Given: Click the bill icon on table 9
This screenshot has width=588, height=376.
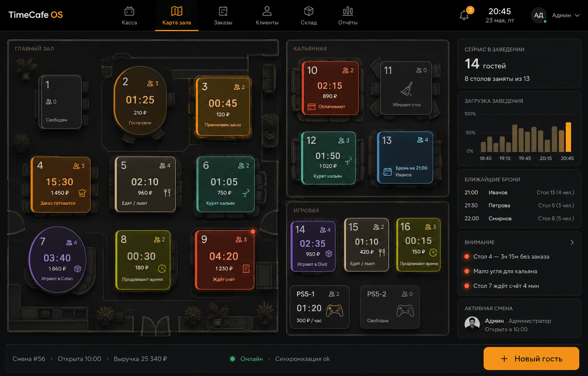Looking at the screenshot, I should tap(246, 268).
